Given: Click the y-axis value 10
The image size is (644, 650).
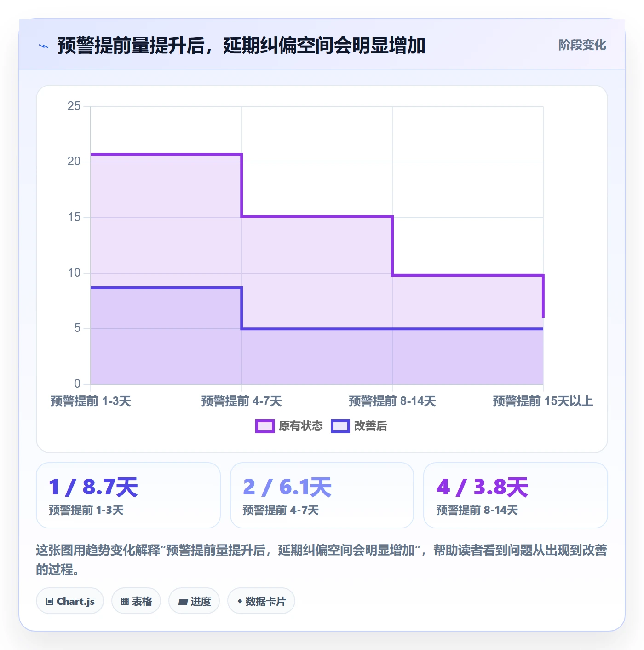Looking at the screenshot, I should click(74, 273).
